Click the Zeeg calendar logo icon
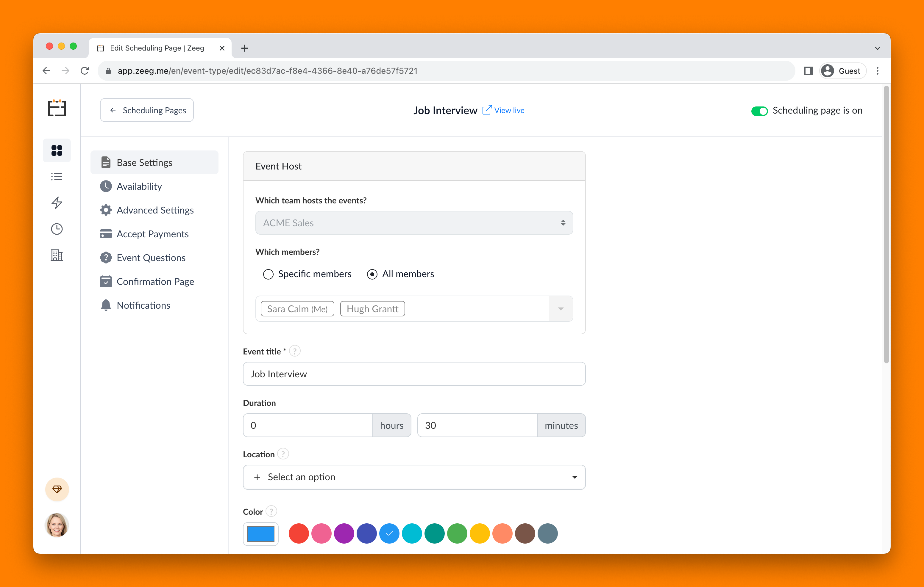The width and height of the screenshot is (924, 587). (57, 108)
